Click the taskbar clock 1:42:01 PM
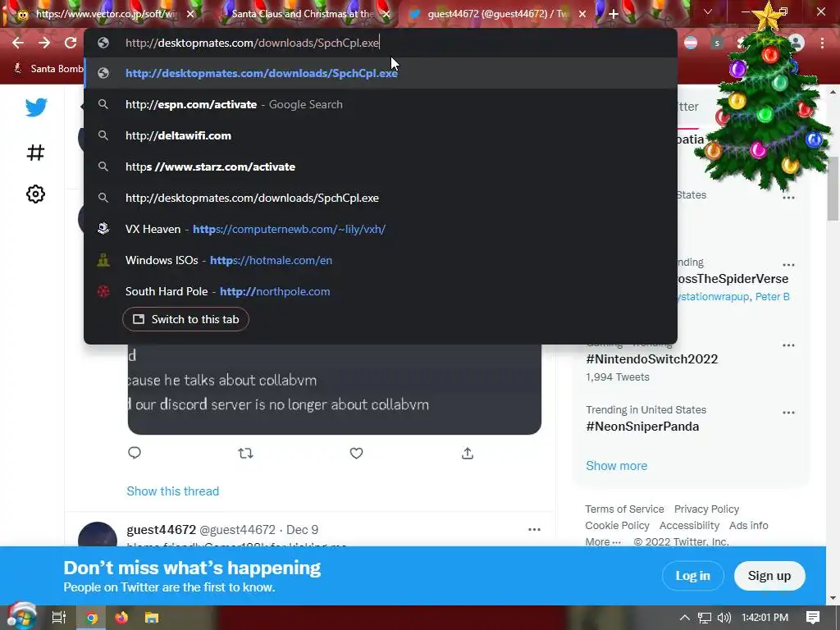The width and height of the screenshot is (840, 630). point(765,618)
